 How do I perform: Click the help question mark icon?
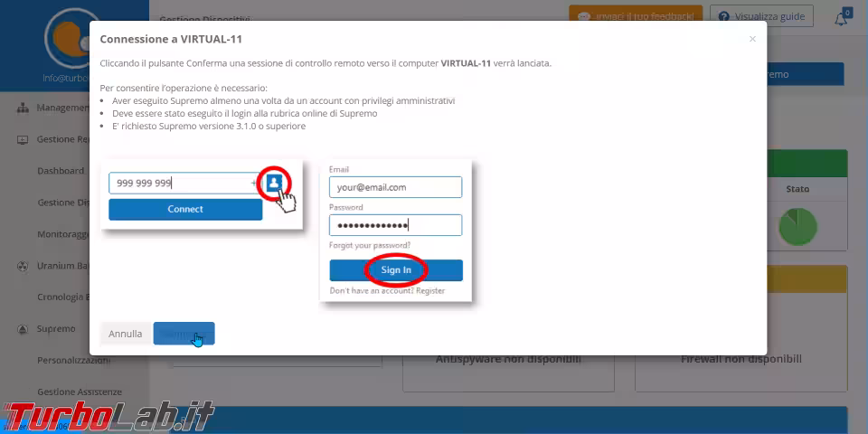[723, 16]
